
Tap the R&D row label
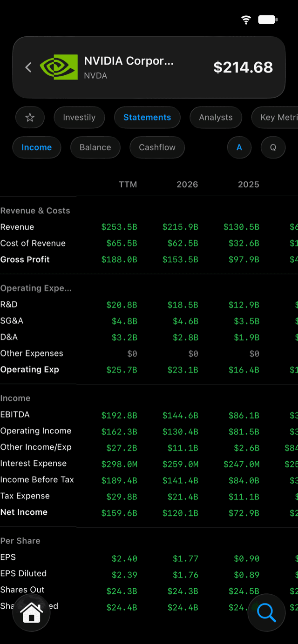pos(9,305)
